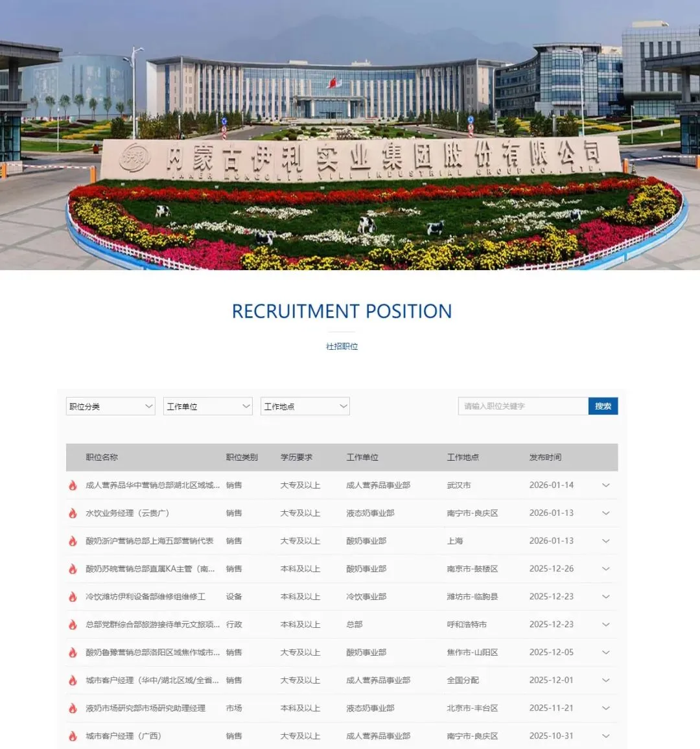
Task: Expand the 北京市-丰台区 job row chevron
Action: (606, 708)
